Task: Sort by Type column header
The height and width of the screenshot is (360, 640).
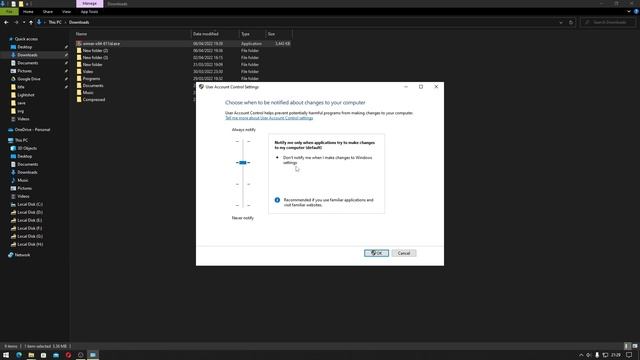Action: point(245,34)
